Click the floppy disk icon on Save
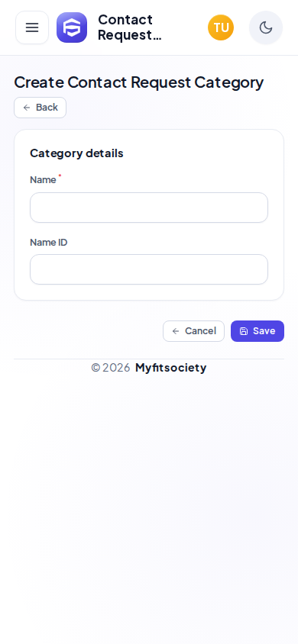 click(x=244, y=331)
